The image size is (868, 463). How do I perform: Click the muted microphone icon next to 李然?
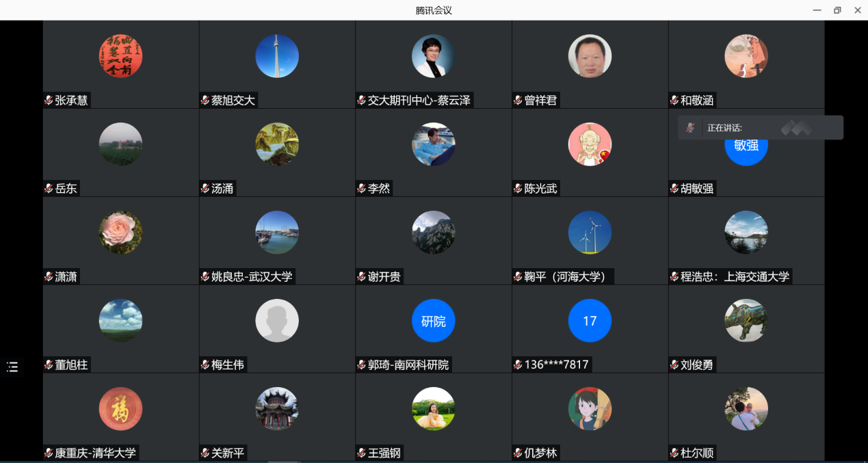coord(360,188)
